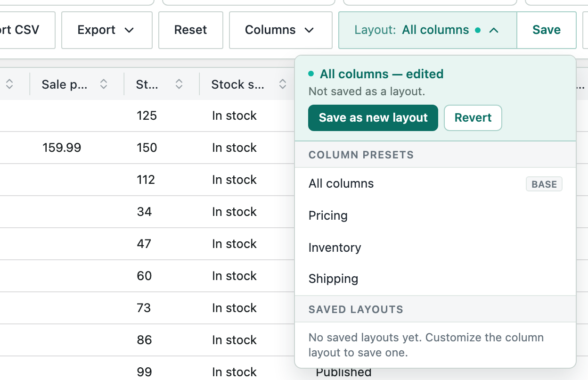The width and height of the screenshot is (588, 380).
Task: Click the "All columns — edited" heading
Action: click(x=382, y=74)
